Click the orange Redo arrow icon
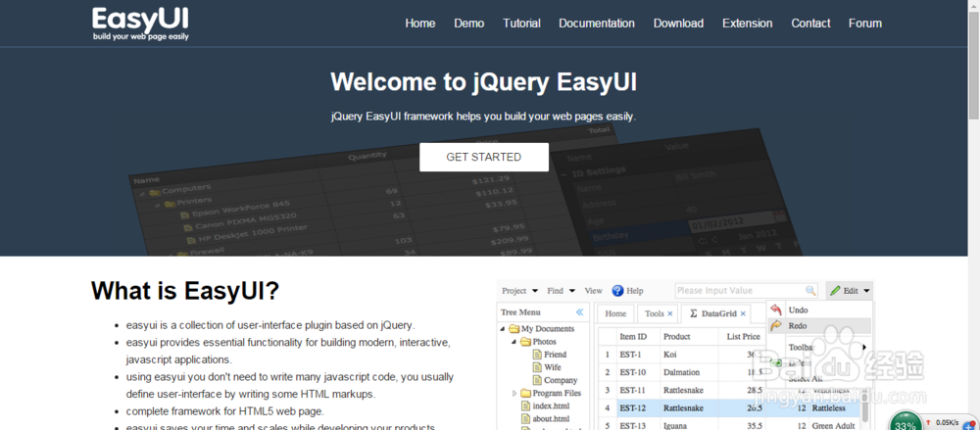The height and width of the screenshot is (430, 980). point(775,325)
